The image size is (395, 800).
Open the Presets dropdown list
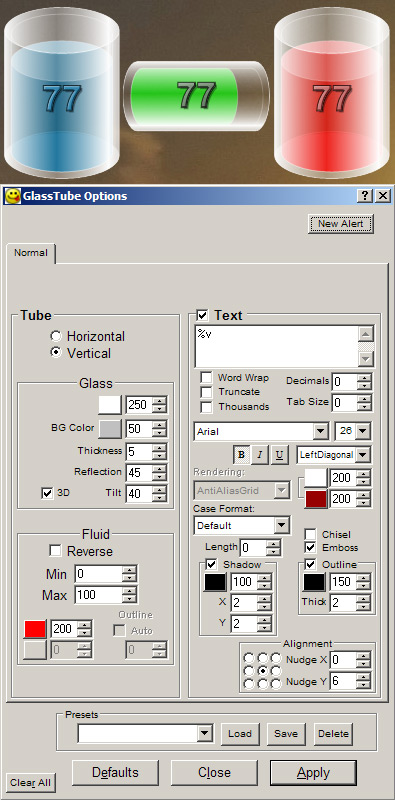pos(205,734)
